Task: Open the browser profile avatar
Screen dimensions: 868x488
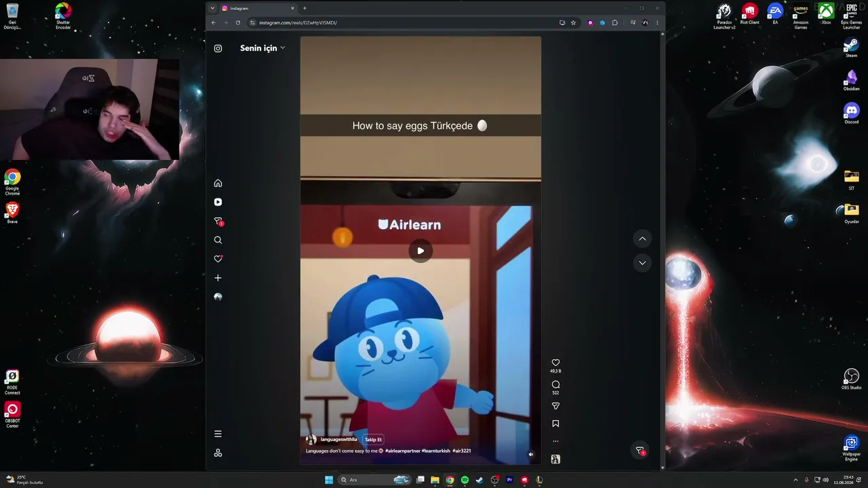Action: pos(645,22)
